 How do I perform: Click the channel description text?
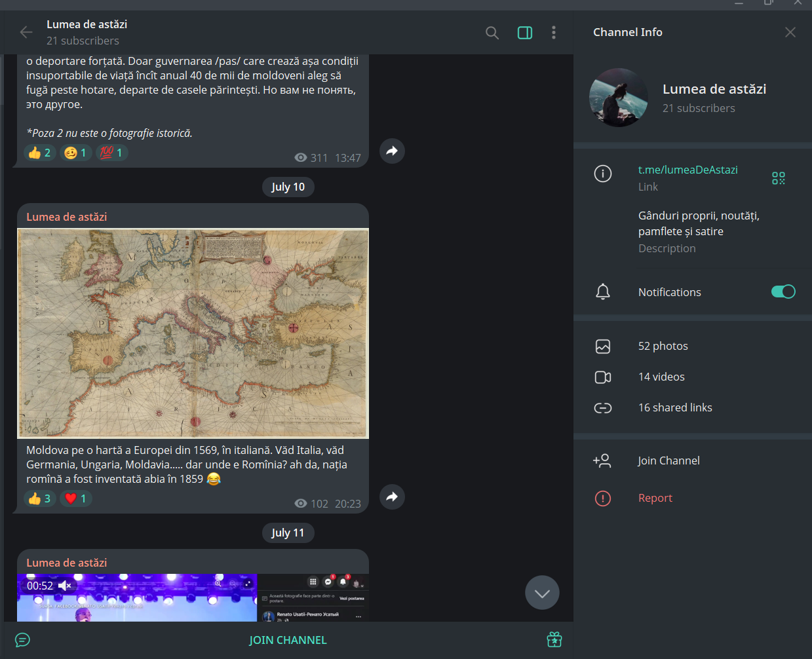click(x=699, y=223)
